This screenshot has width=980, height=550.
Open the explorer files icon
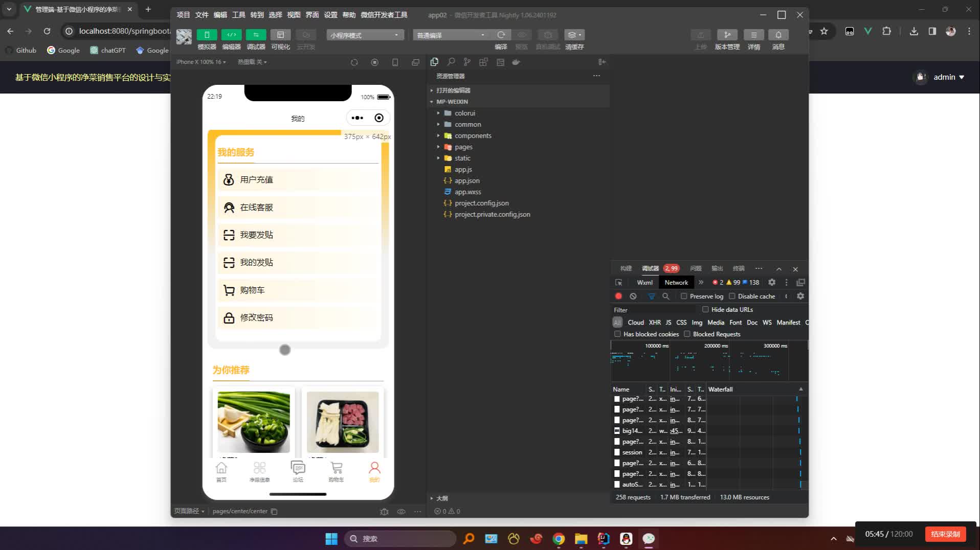click(434, 62)
